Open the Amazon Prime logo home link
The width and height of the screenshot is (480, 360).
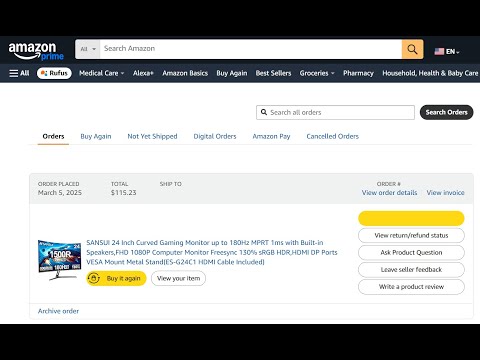(36, 51)
